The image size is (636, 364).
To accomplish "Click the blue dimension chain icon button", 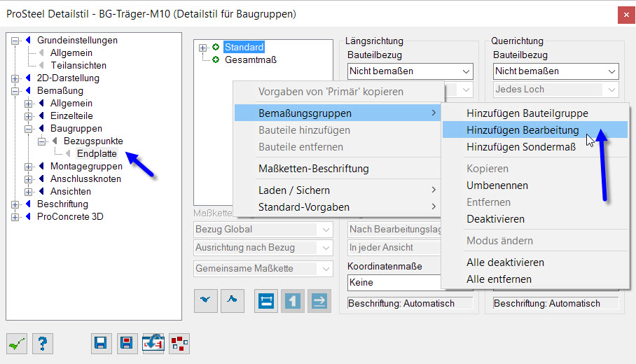I will pos(266,301).
